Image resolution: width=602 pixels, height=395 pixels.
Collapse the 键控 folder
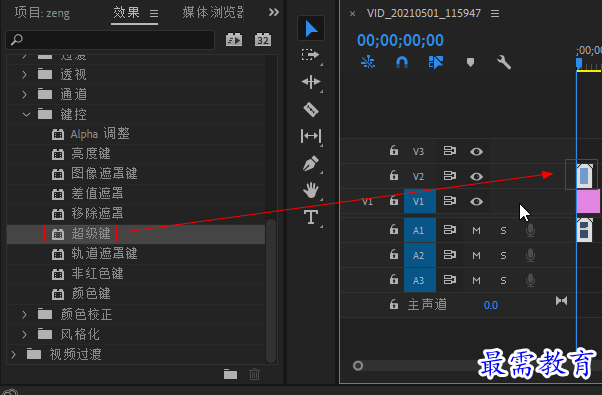[x=26, y=114]
